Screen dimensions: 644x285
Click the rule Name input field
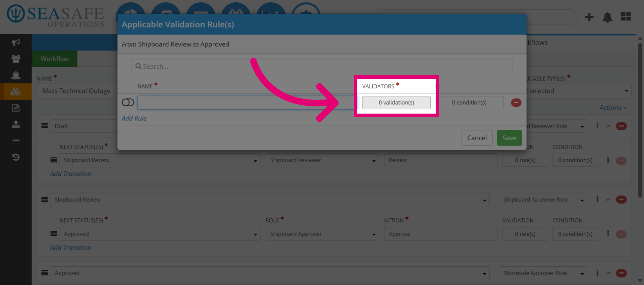[x=248, y=102]
